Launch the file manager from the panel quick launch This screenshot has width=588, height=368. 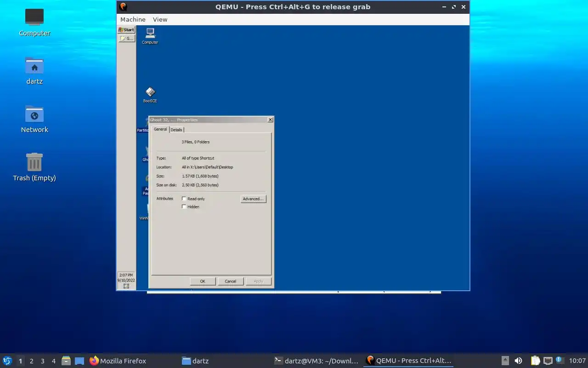(x=66, y=361)
